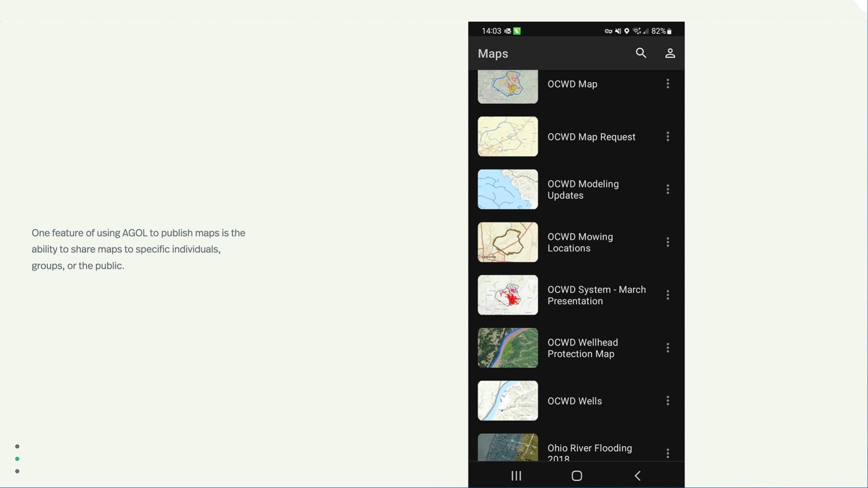Click the location pin status icon
The height and width of the screenshot is (488, 868).
pos(627,31)
